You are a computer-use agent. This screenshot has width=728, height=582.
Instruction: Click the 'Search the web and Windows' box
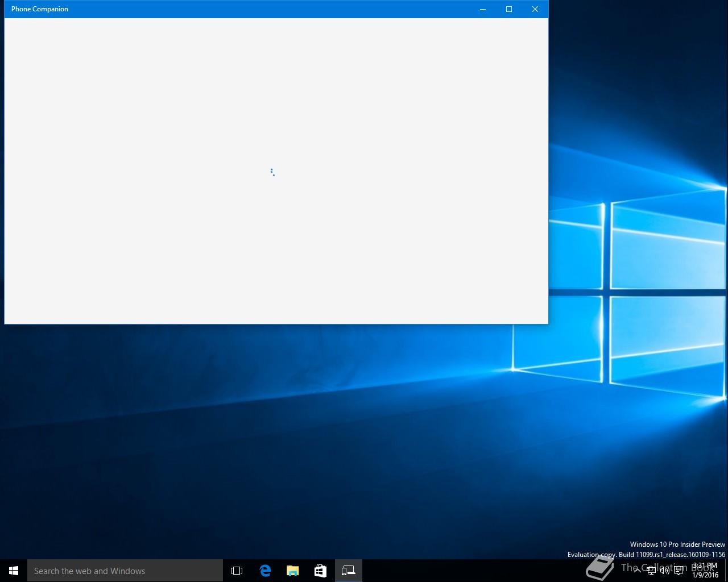coord(125,571)
